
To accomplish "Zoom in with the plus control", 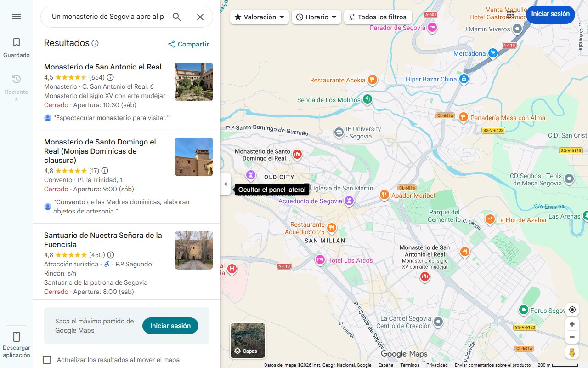I will click(x=572, y=324).
